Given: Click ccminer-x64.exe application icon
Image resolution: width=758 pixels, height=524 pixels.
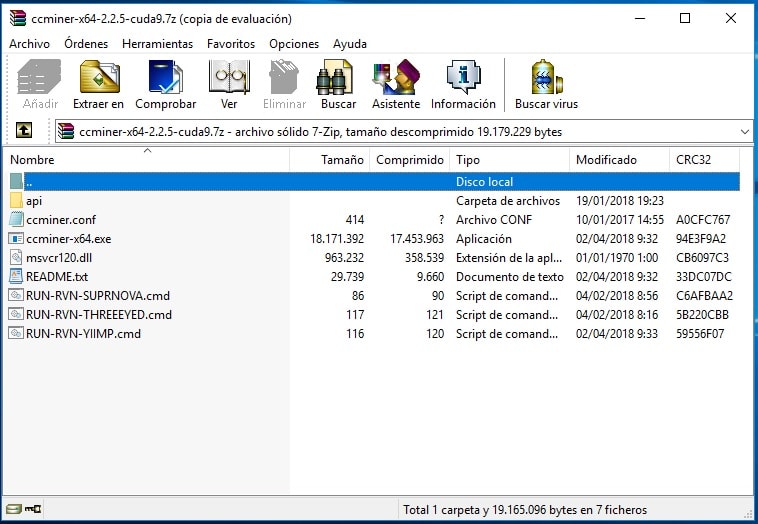Looking at the screenshot, I should [16, 238].
